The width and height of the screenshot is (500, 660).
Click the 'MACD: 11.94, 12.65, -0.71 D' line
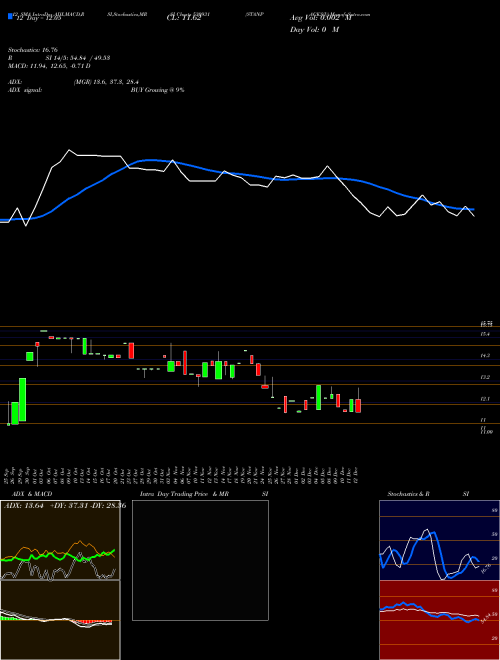coord(49,66)
